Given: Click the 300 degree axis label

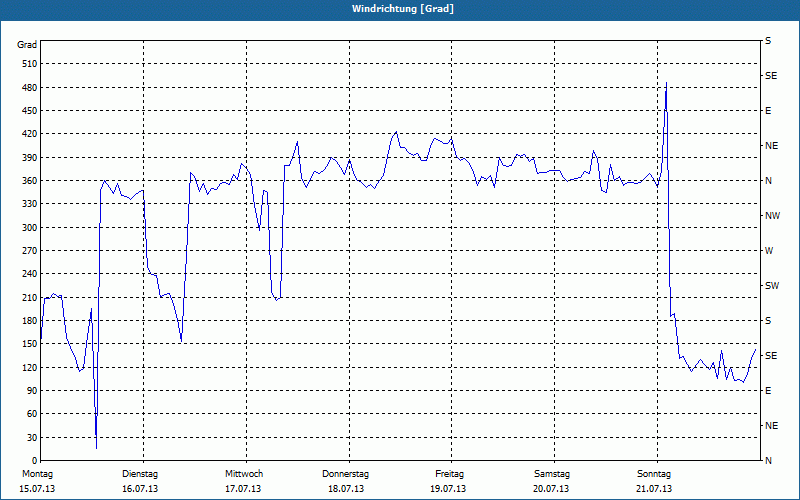Looking at the screenshot, I should [30, 228].
